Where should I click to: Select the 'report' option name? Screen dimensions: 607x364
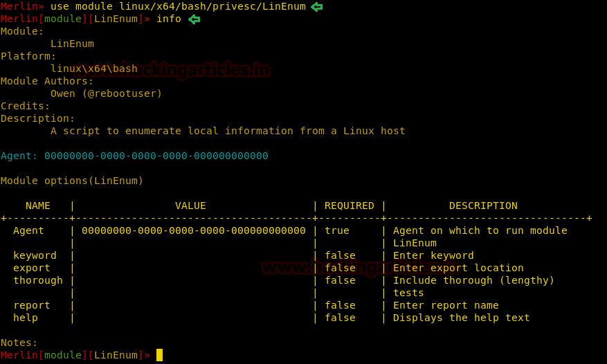(32, 306)
